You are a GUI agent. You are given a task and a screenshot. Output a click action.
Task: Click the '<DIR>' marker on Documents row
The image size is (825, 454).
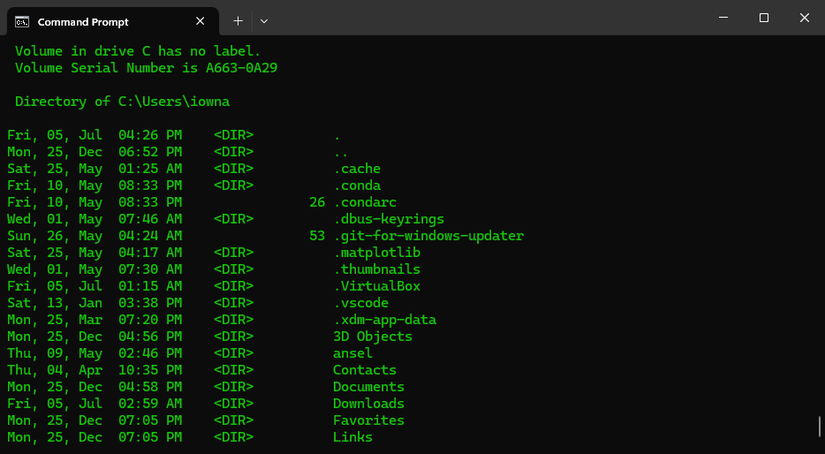point(234,387)
